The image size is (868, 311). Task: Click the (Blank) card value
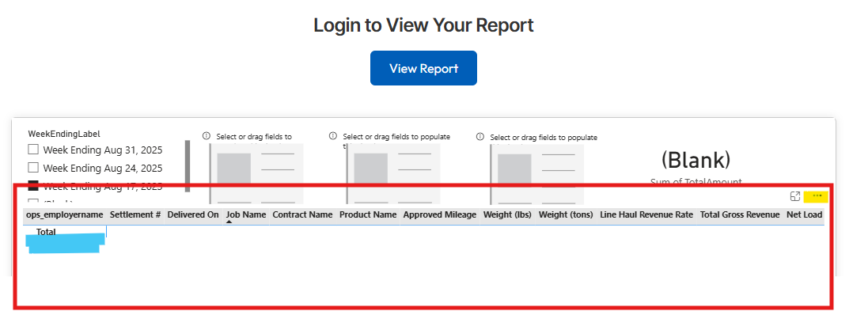point(696,160)
